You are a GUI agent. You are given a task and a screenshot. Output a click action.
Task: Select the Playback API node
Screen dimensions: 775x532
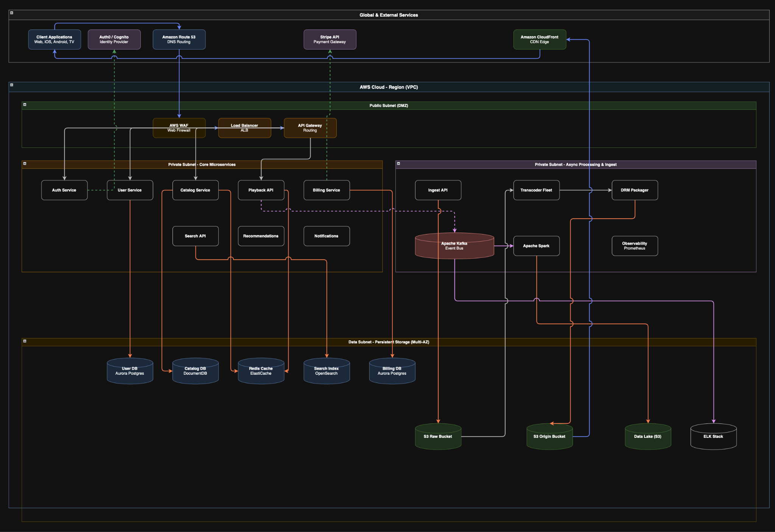point(261,190)
